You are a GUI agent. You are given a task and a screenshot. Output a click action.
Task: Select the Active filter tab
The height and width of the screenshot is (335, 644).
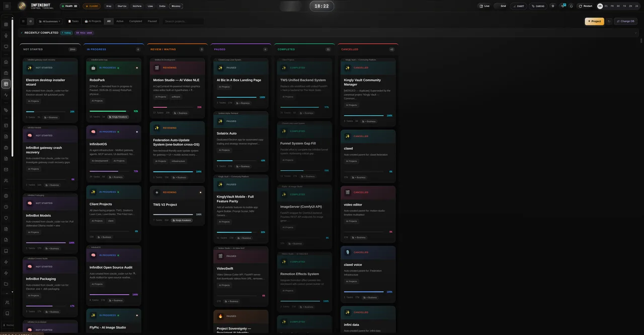(x=120, y=21)
